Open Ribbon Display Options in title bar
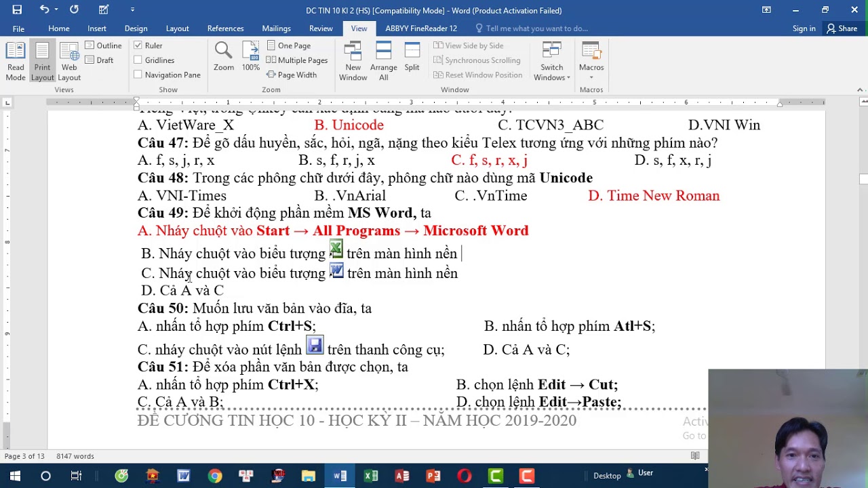The height and width of the screenshot is (488, 868). click(x=766, y=9)
